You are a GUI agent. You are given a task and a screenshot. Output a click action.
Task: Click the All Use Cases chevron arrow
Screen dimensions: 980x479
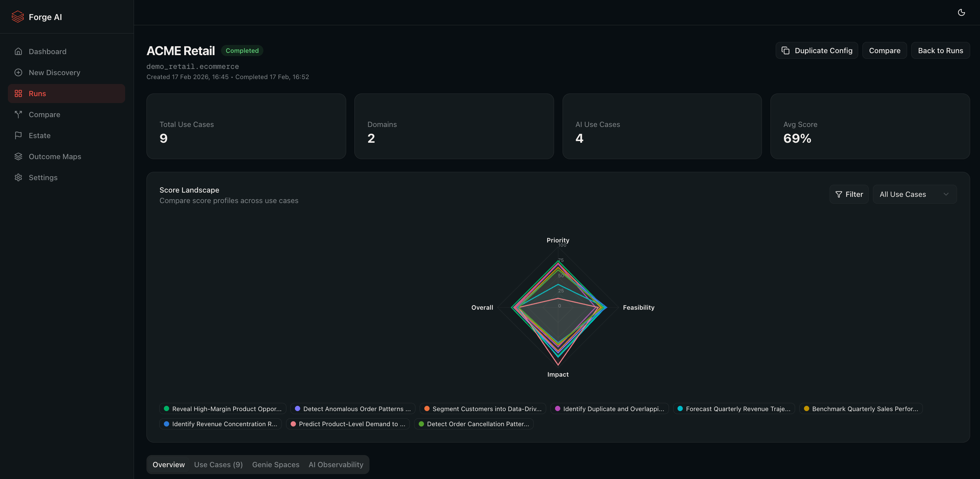point(946,194)
